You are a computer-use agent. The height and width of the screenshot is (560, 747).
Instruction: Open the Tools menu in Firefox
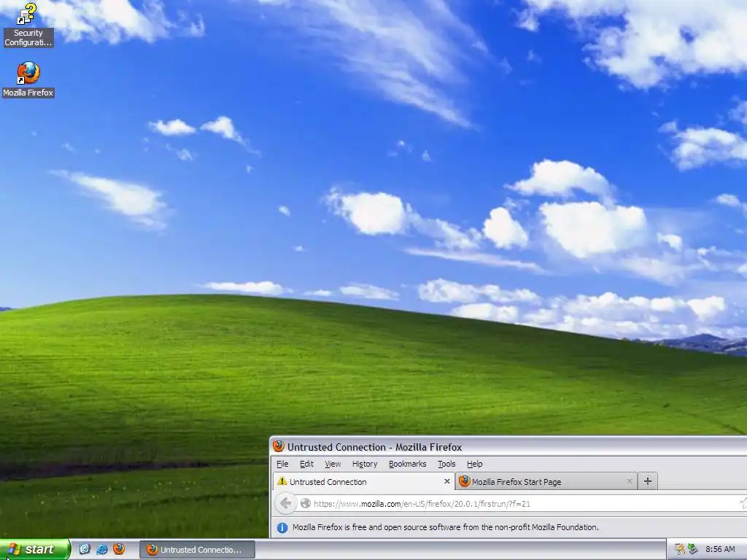[x=446, y=464]
